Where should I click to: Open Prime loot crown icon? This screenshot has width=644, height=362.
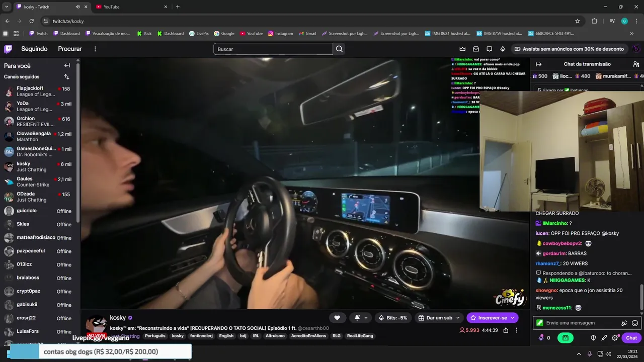[x=462, y=49]
